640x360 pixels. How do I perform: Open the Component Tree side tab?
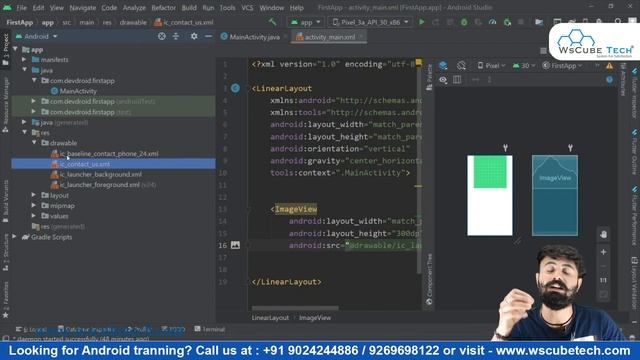[429, 279]
